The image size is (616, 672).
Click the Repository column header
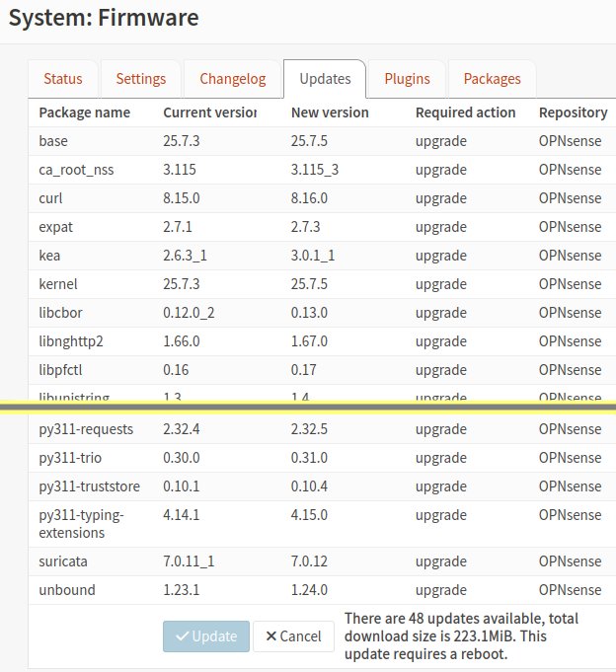pos(573,112)
